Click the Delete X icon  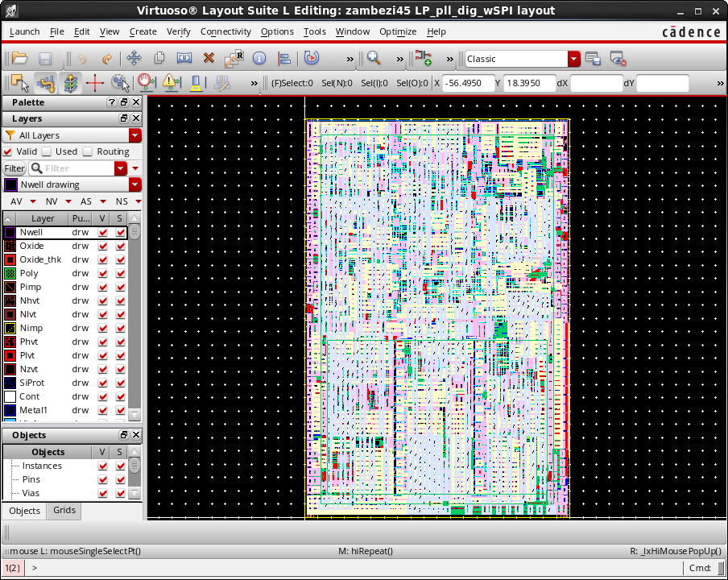pos(209,59)
